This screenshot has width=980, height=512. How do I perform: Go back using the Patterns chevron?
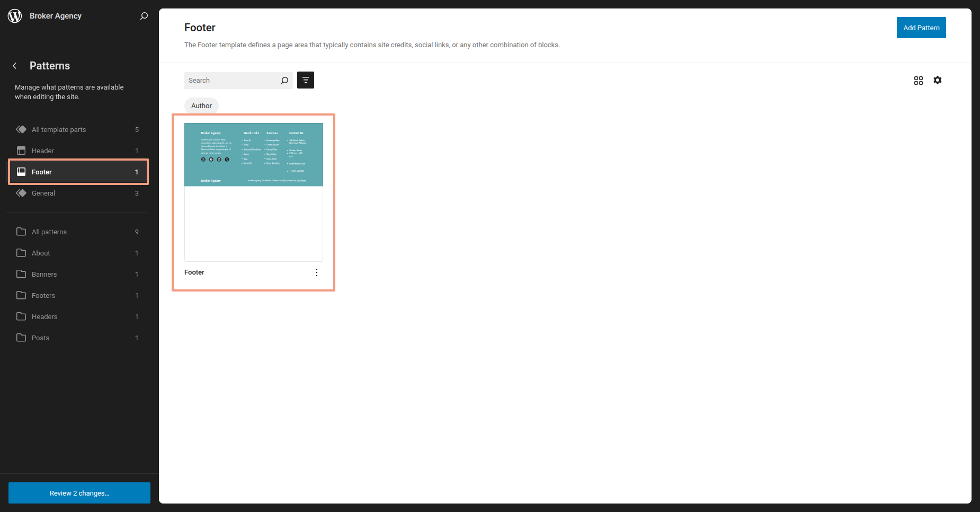click(15, 66)
